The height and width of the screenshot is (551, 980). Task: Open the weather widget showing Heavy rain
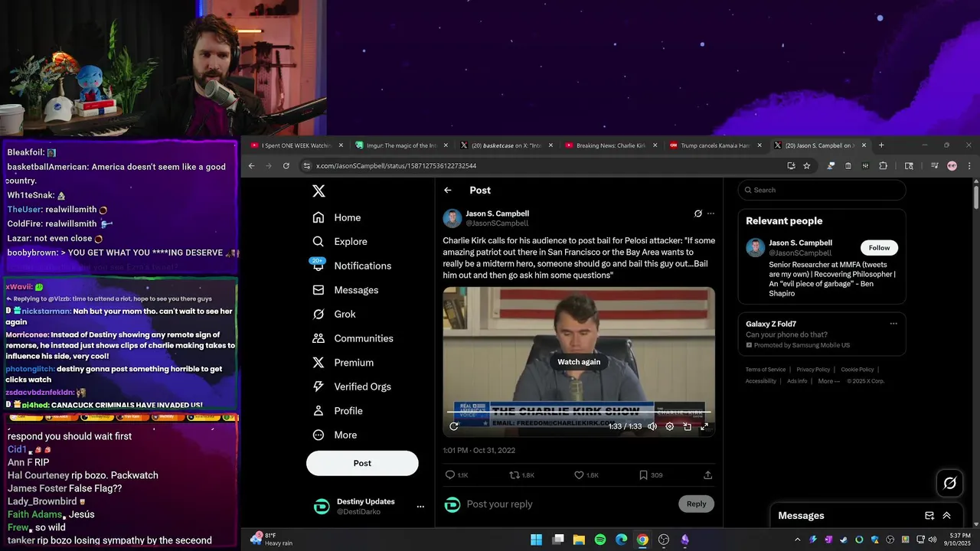click(x=273, y=540)
